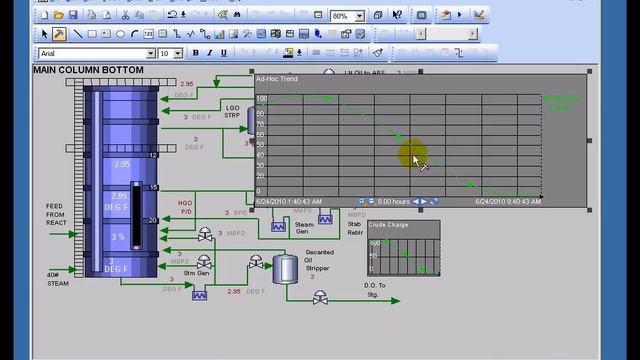
Task: Open the zoom percentage dropdown
Action: (x=360, y=16)
